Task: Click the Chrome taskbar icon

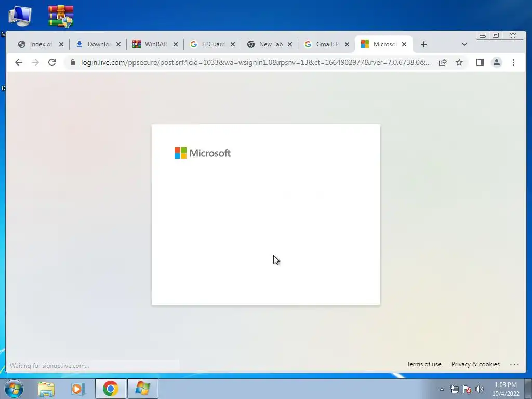Action: (x=110, y=389)
